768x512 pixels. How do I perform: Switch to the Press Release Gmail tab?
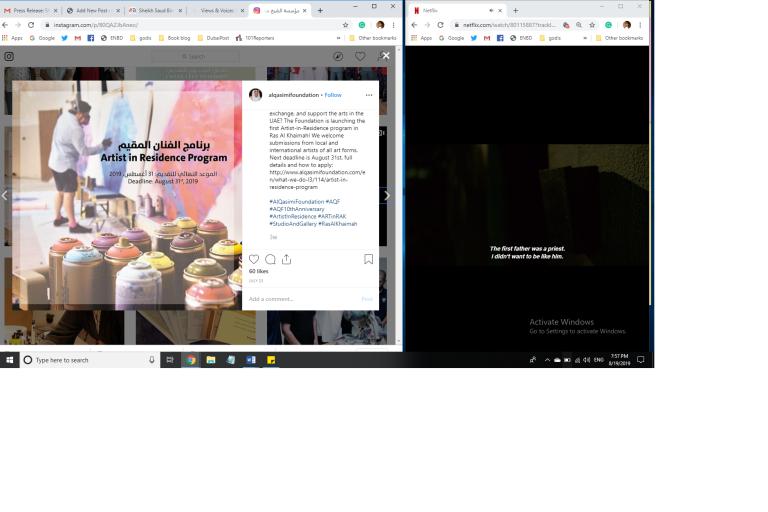[x=30, y=10]
